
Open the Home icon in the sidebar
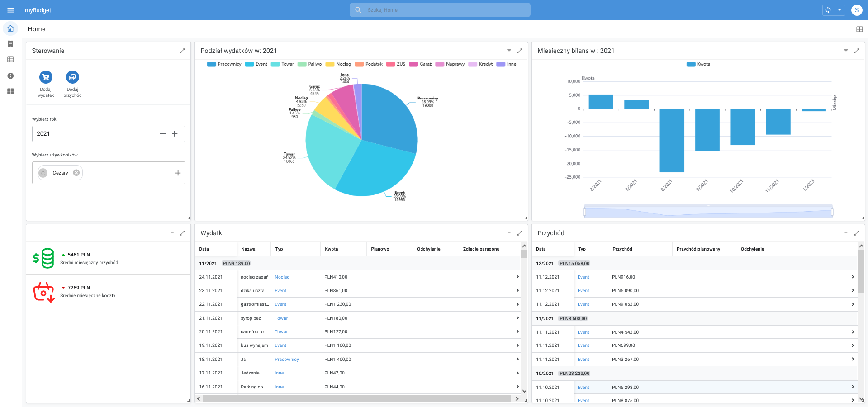tap(10, 28)
